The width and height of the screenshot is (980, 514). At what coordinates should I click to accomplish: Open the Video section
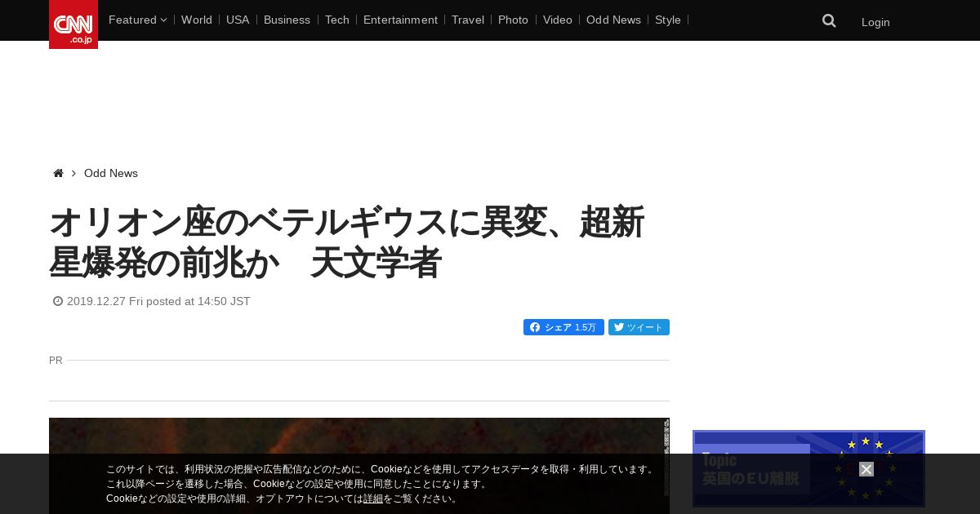[558, 20]
